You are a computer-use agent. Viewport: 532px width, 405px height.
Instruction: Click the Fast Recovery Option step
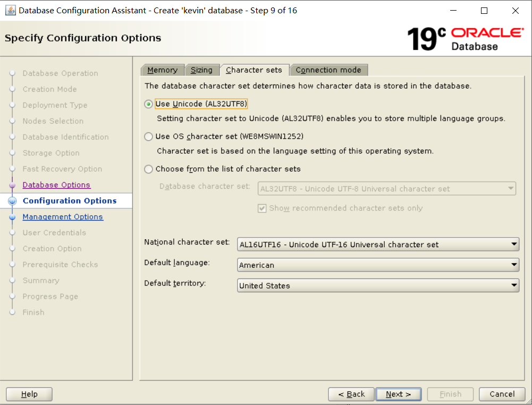click(62, 169)
